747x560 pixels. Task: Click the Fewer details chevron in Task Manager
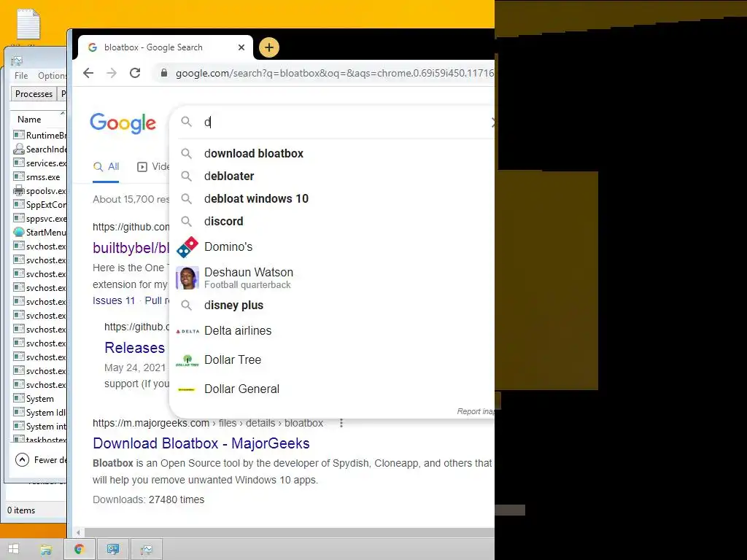[x=22, y=459]
